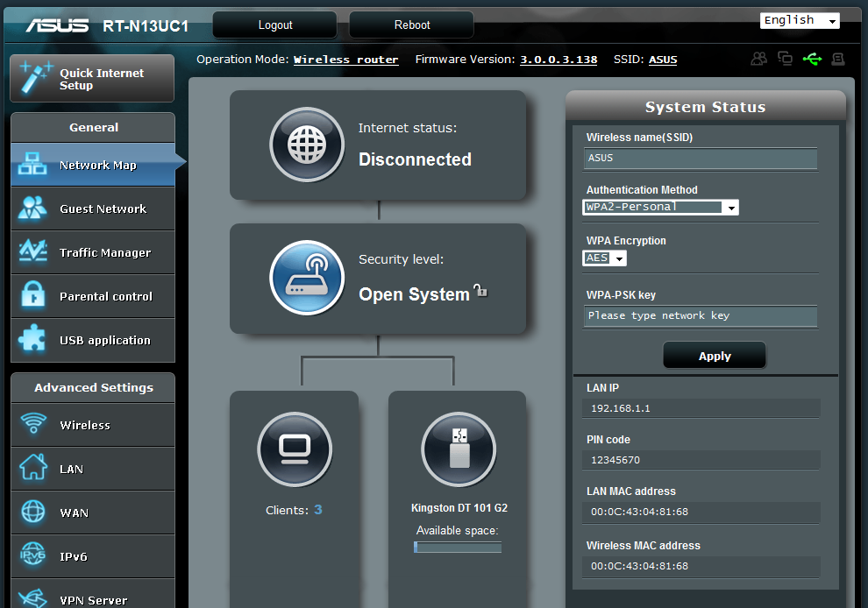Select the Kingston USB drive icon

click(459, 449)
